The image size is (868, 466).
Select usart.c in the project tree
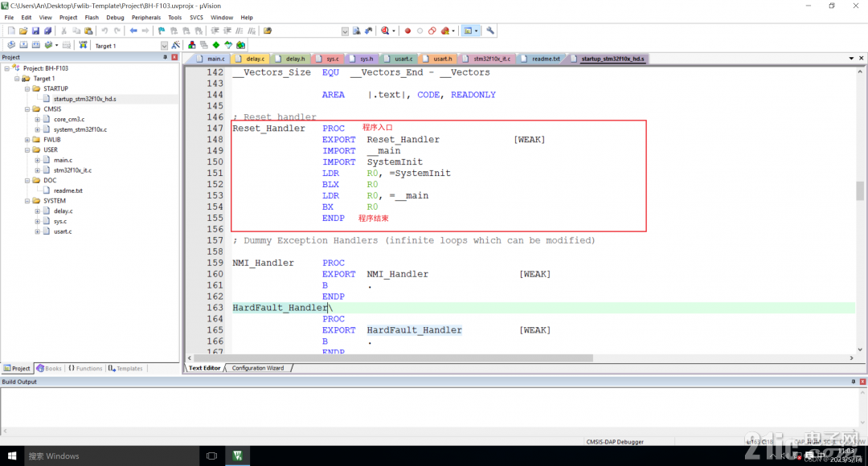pyautogui.click(x=63, y=232)
